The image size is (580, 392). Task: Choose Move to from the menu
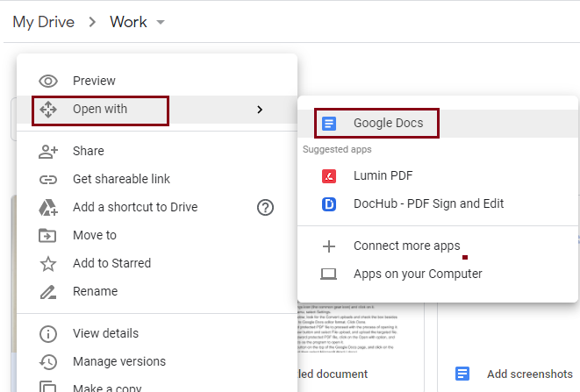[x=157, y=236]
